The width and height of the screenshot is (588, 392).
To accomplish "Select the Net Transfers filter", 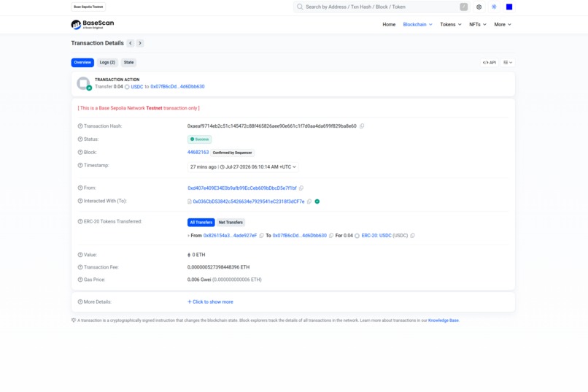I will point(231,223).
